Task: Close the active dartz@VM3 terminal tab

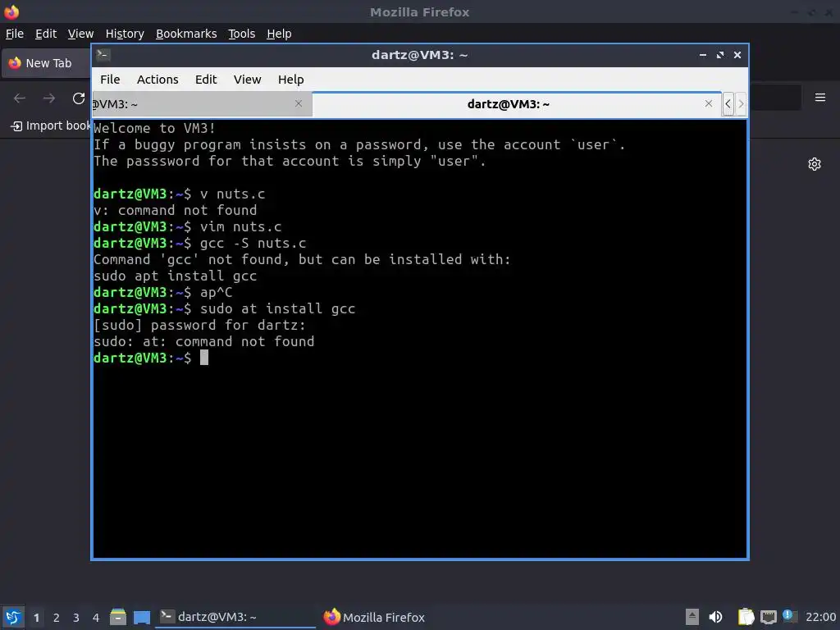Action: click(708, 103)
